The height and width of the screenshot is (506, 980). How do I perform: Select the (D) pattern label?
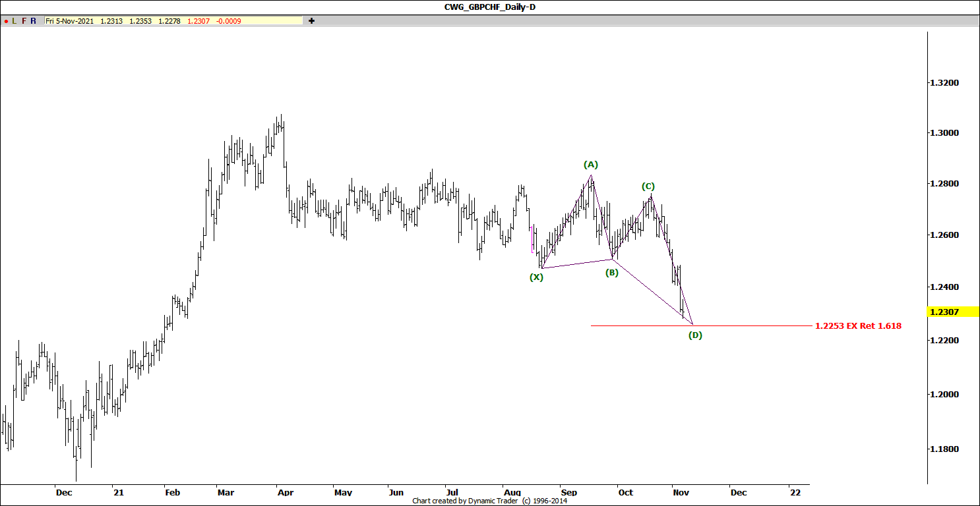[x=695, y=335]
